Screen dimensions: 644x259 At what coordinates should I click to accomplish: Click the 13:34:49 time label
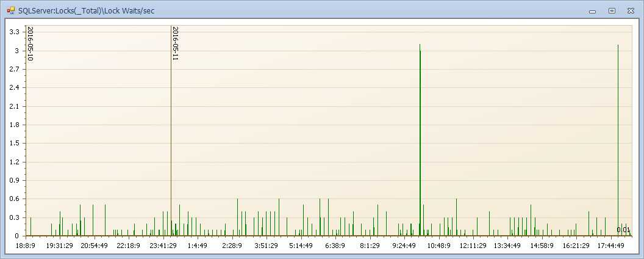[x=507, y=246]
